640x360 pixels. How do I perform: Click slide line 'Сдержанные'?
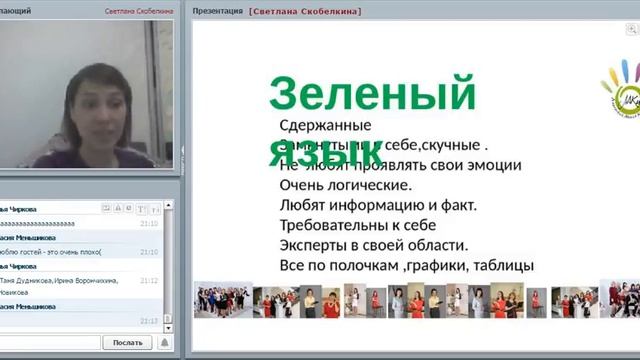[325, 125]
